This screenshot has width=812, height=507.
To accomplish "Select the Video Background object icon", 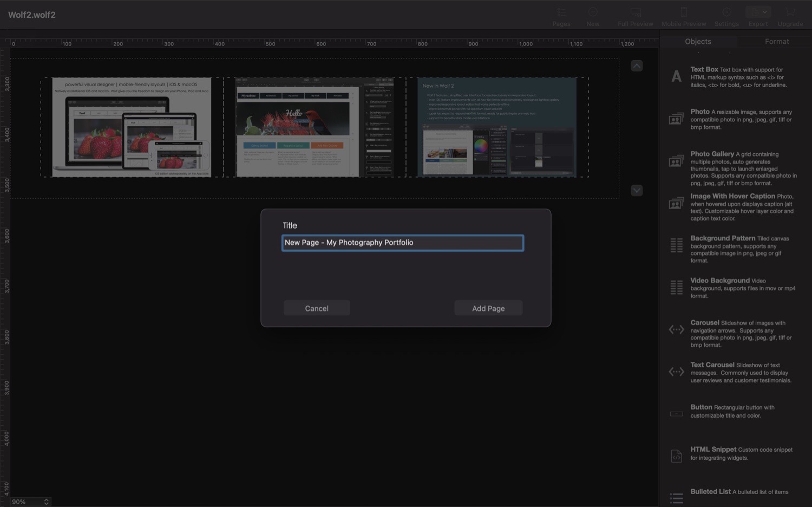I will click(x=676, y=288).
